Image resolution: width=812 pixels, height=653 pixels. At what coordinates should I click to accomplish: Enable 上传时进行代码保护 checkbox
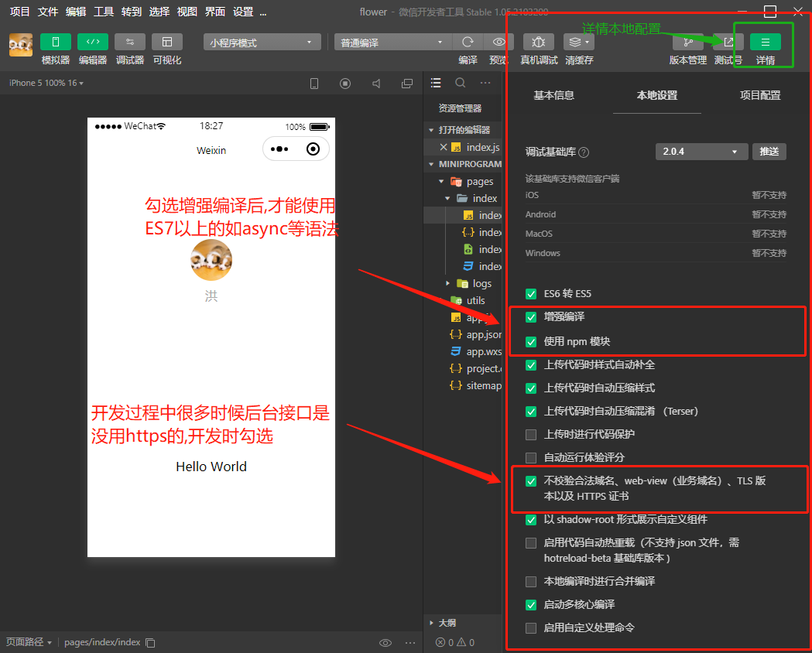531,434
